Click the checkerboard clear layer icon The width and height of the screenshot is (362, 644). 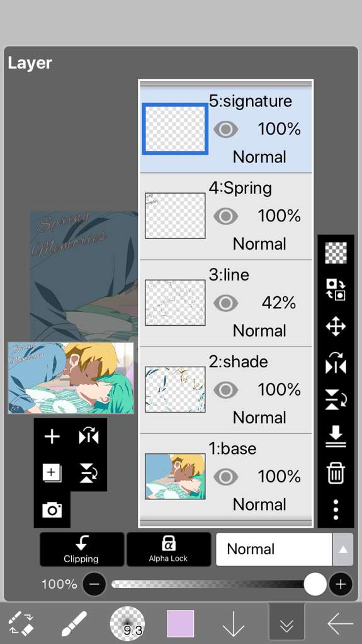336,253
